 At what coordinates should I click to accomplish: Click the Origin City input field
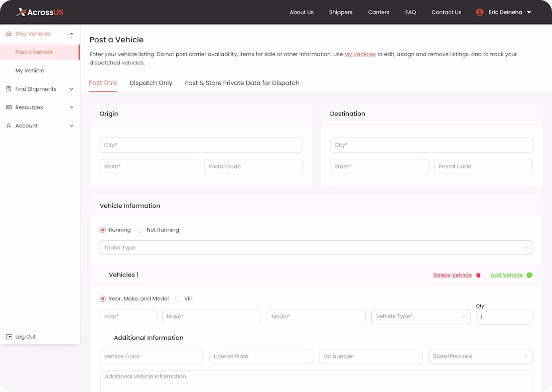(201, 145)
